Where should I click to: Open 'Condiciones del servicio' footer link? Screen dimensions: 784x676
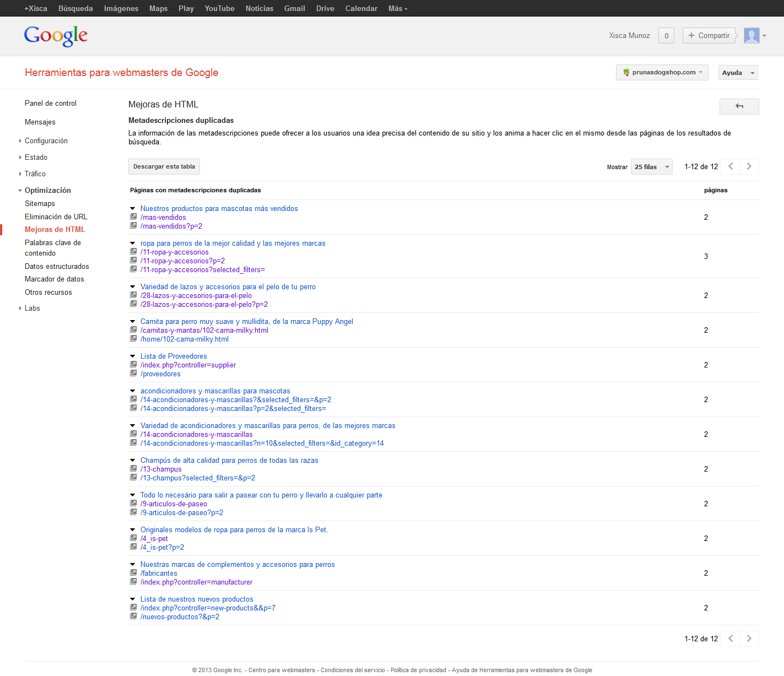(353, 670)
